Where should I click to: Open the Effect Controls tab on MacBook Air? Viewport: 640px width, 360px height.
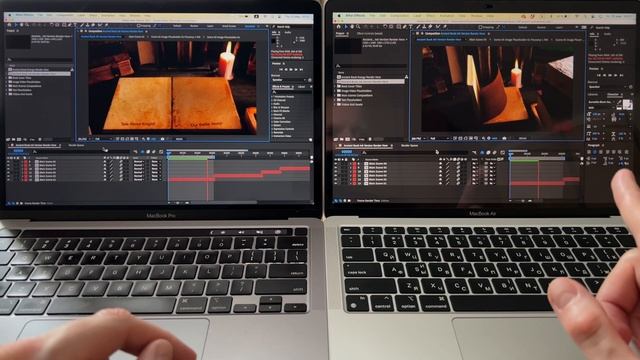pos(369,33)
